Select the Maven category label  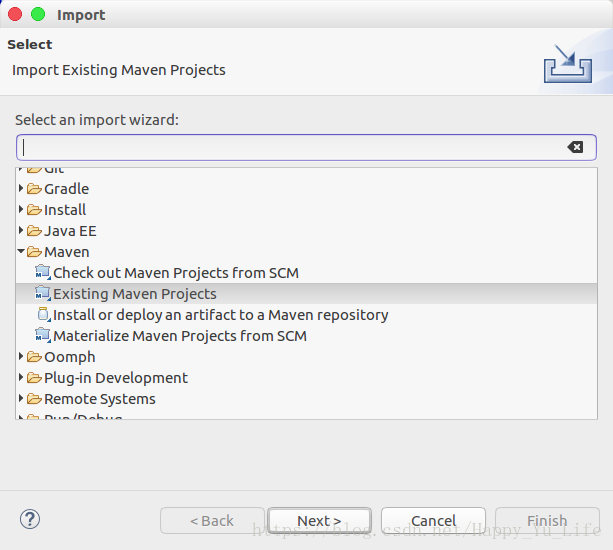click(x=66, y=252)
